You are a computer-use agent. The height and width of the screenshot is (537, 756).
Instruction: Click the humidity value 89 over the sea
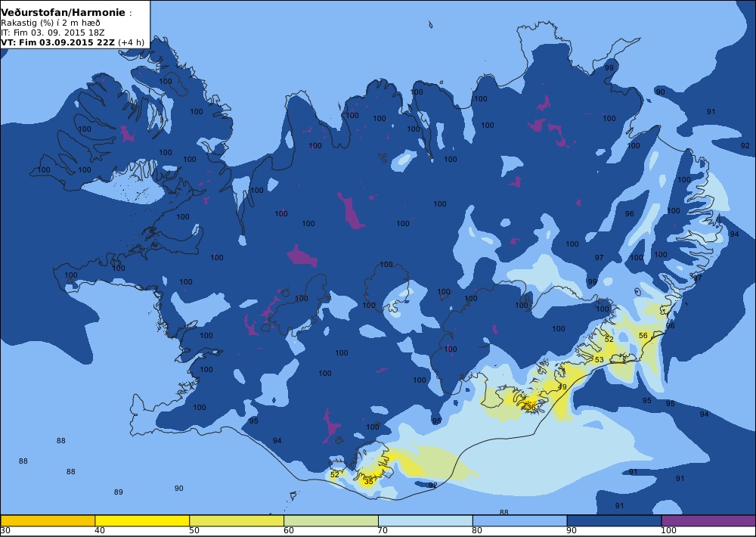(x=118, y=492)
